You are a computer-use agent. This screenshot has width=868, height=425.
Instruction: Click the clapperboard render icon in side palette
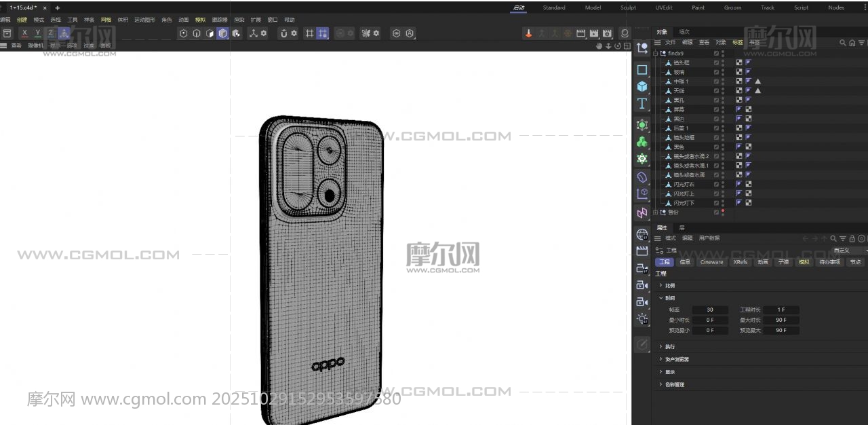(642, 251)
